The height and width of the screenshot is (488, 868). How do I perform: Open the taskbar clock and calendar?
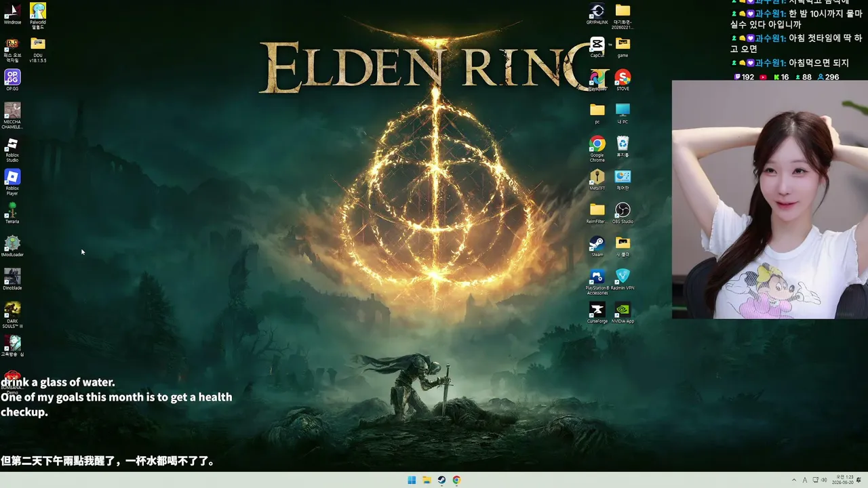tap(844, 481)
